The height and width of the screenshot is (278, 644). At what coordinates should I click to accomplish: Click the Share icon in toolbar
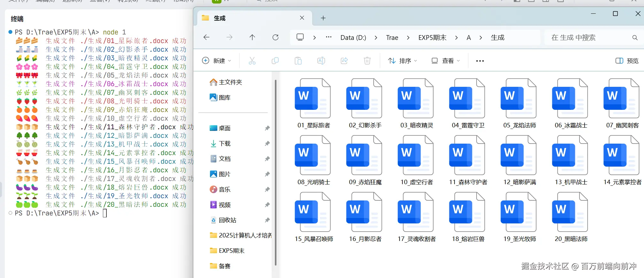point(344,61)
